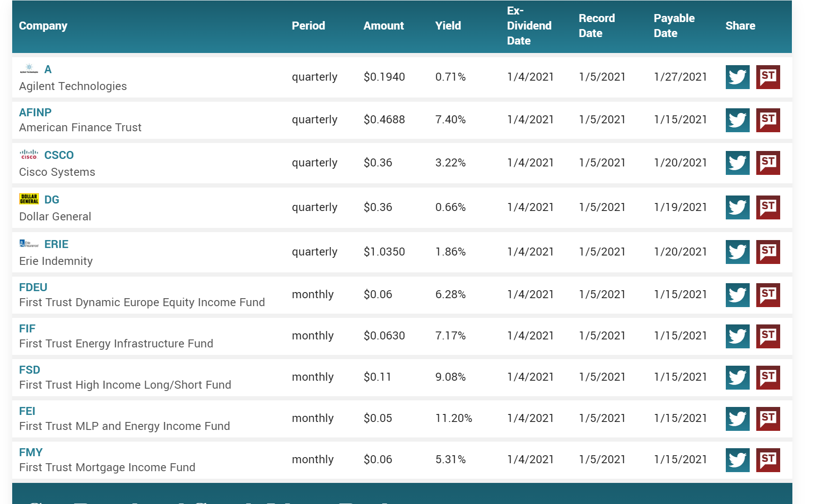The height and width of the screenshot is (504, 813).
Task: Click the Amount column header
Action: coord(384,26)
